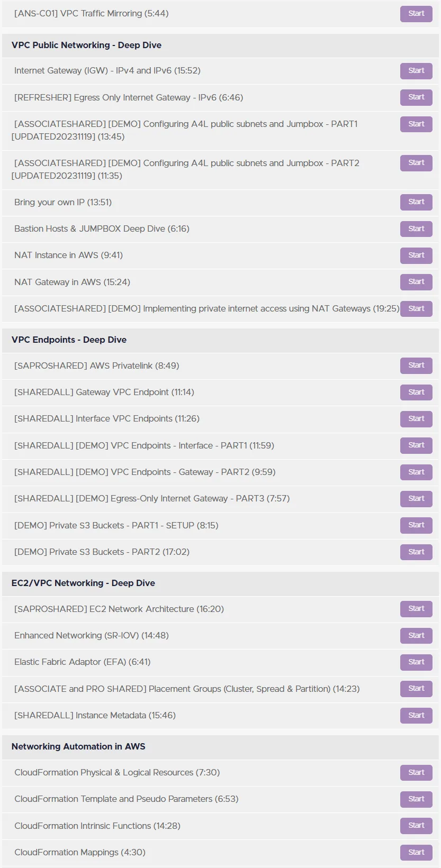441x868 pixels.
Task: Start Bastion Hosts & JUMPBOX Deep Dive
Action: (416, 229)
